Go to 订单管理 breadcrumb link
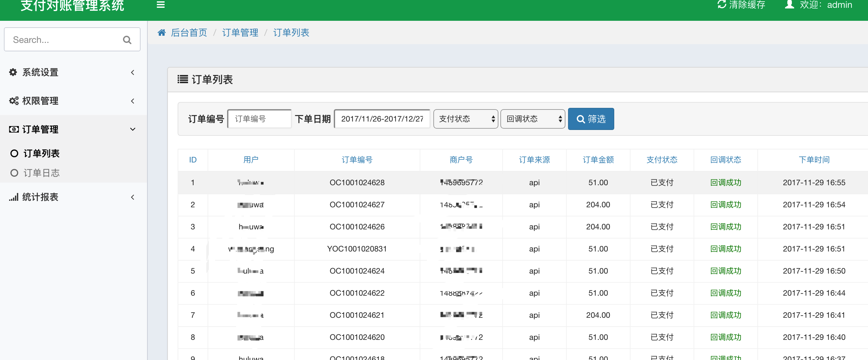The image size is (868, 360). point(240,32)
